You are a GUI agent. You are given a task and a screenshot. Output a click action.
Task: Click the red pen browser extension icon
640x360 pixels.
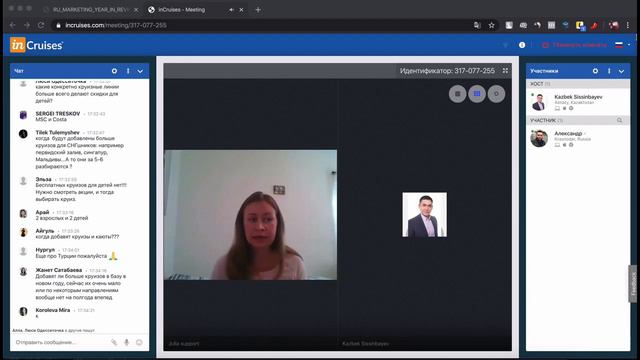click(x=594, y=25)
